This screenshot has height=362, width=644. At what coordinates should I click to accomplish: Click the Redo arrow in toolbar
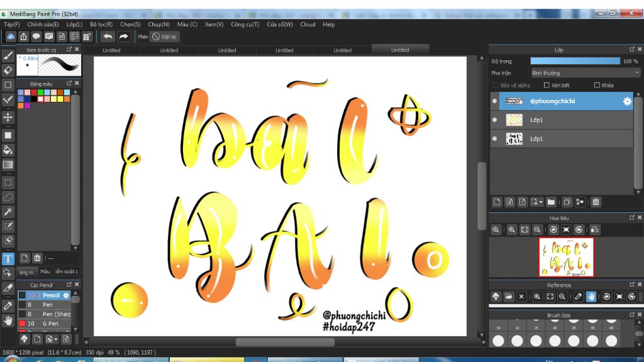click(x=123, y=36)
